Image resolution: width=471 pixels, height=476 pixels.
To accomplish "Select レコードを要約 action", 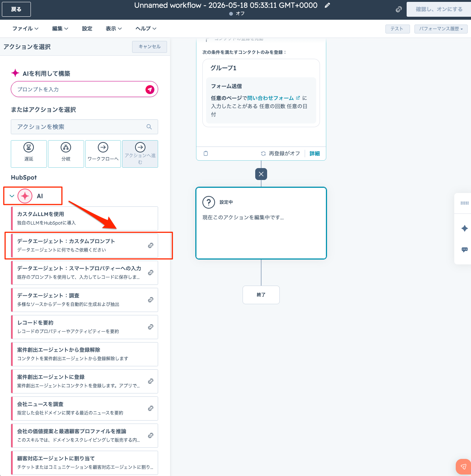I will [85, 327].
